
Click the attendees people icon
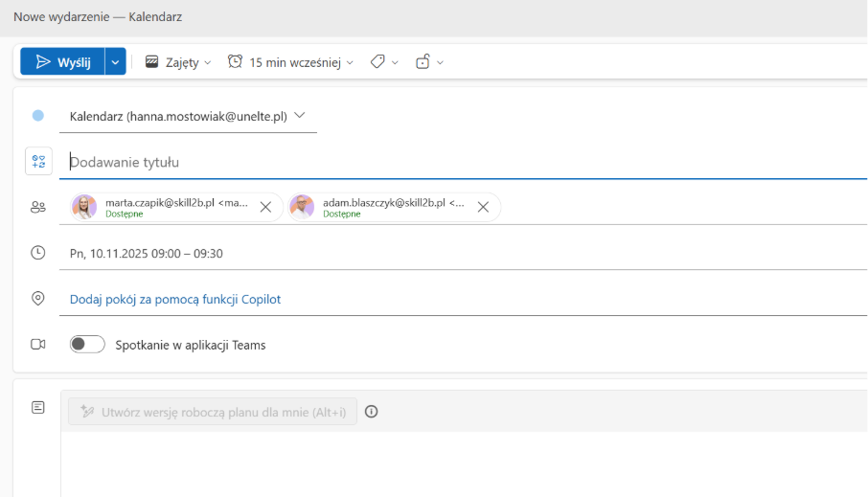[38, 208]
